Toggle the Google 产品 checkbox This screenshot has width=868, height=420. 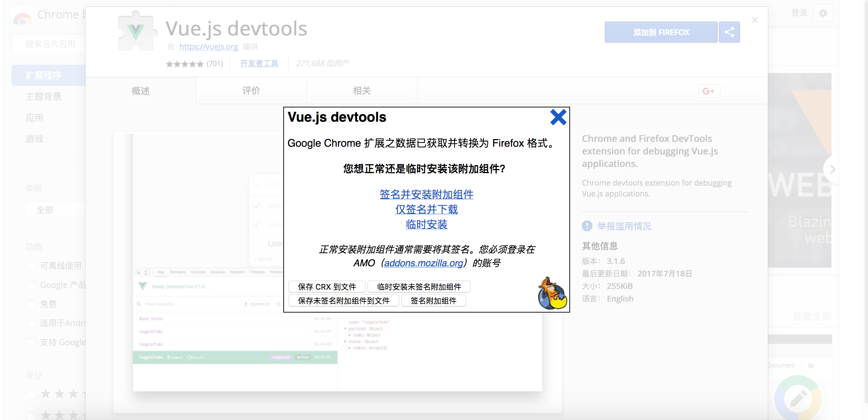click(x=31, y=285)
